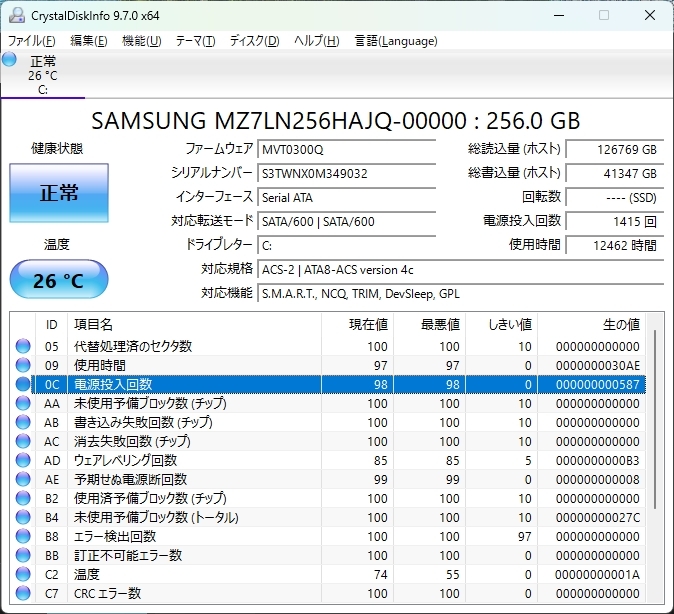The height and width of the screenshot is (614, 674).
Task: Click status orb of row AD ウェアレベリング回数
Action: (x=23, y=460)
